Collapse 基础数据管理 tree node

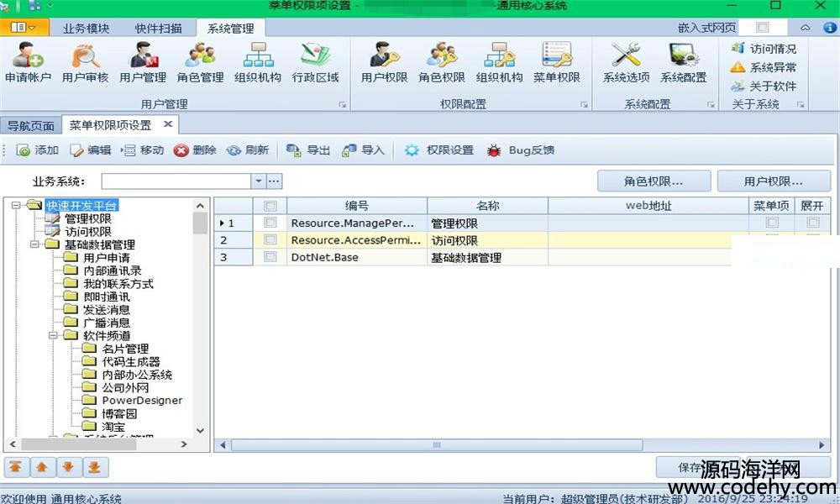pyautogui.click(x=34, y=244)
